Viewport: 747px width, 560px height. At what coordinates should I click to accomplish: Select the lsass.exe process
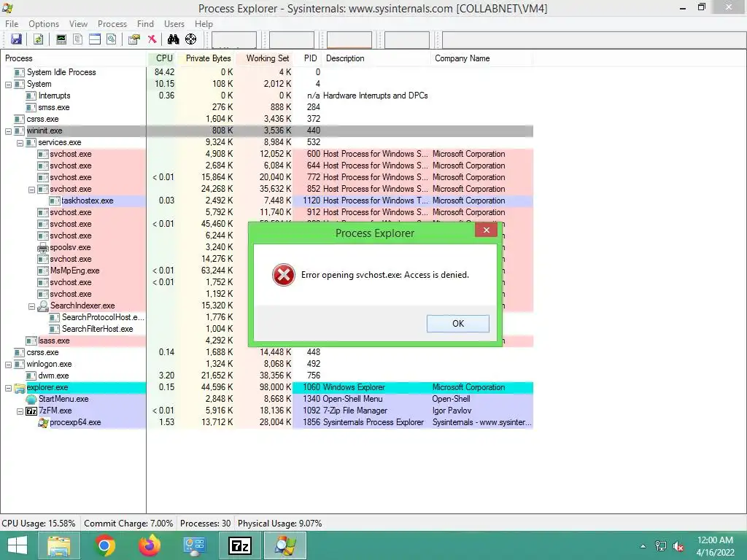tap(54, 341)
